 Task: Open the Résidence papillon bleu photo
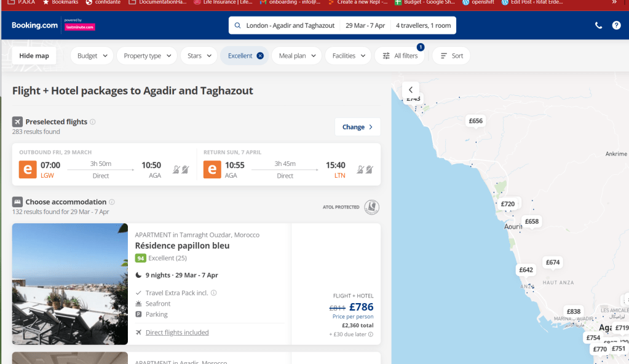(70, 283)
